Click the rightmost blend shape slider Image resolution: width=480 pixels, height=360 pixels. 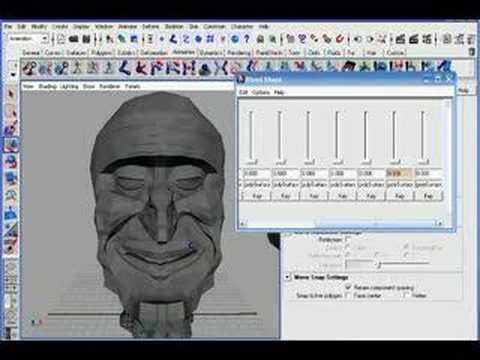423,137
